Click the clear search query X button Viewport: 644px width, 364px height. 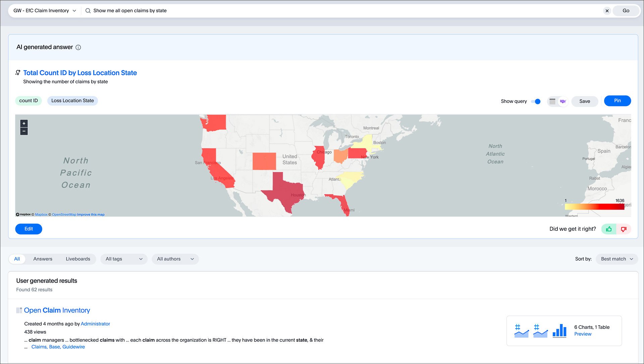point(607,11)
